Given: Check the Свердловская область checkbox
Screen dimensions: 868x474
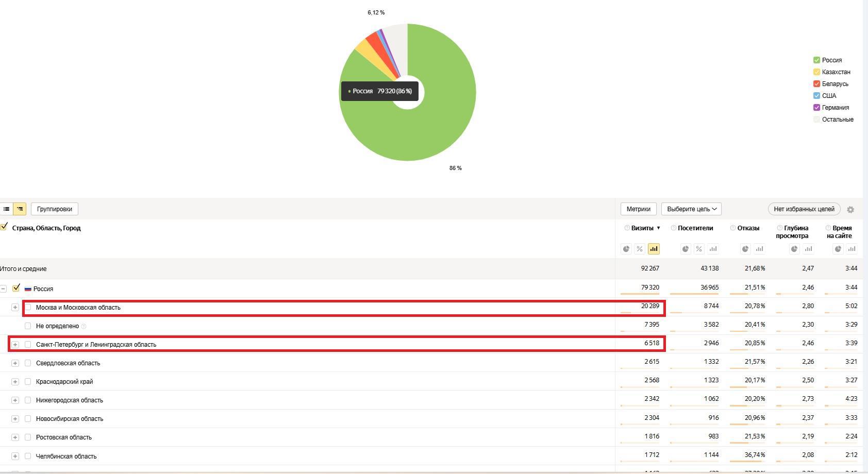Looking at the screenshot, I should (x=28, y=363).
